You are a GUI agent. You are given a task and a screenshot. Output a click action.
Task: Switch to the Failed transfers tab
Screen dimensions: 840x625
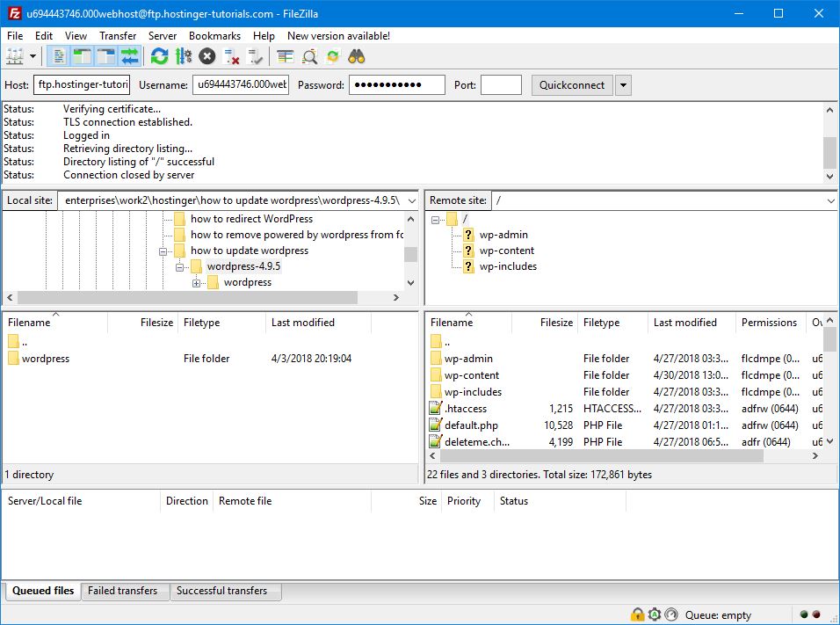point(122,591)
